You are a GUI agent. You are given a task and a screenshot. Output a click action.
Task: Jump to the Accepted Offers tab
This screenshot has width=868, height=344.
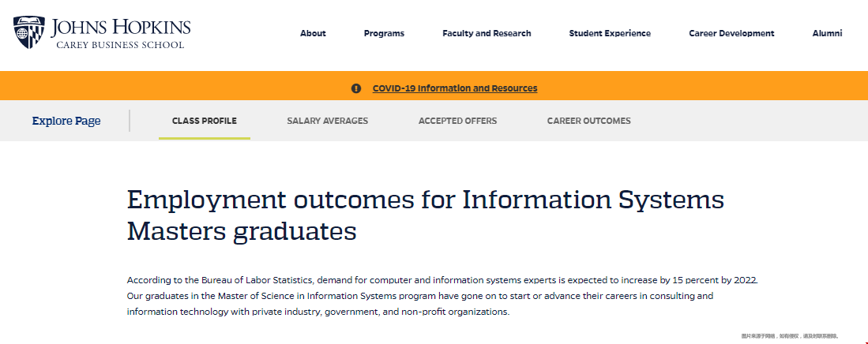click(457, 121)
